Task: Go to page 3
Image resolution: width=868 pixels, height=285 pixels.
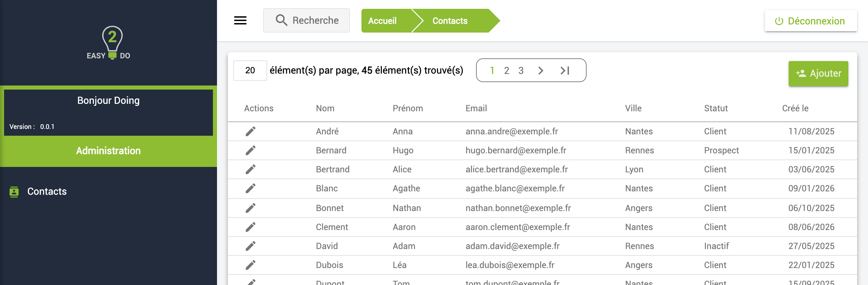Action: coord(521,71)
